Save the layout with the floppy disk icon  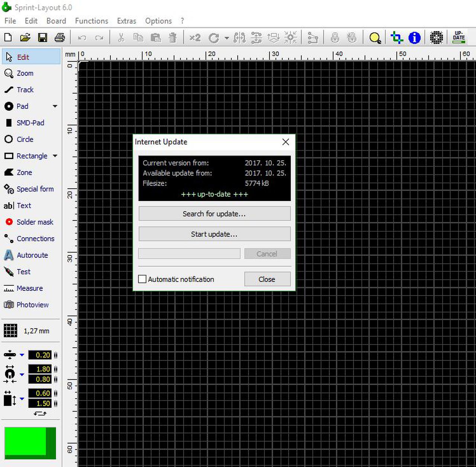coord(42,38)
